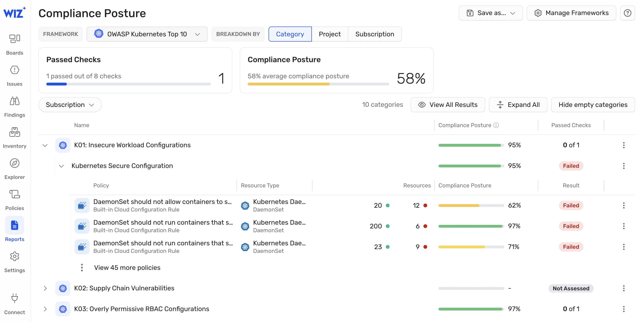Go to Issues in sidebar
Viewport: 644px width, 322px height.
[14, 76]
